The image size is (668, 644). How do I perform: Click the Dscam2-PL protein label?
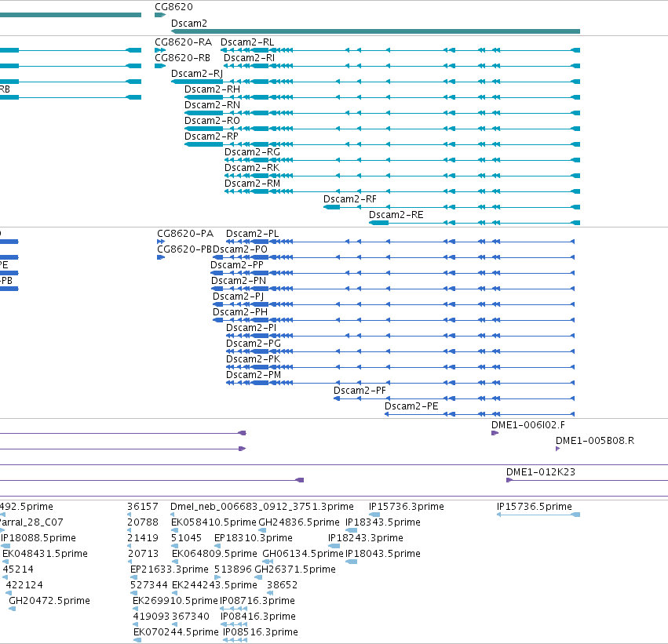pos(252,234)
